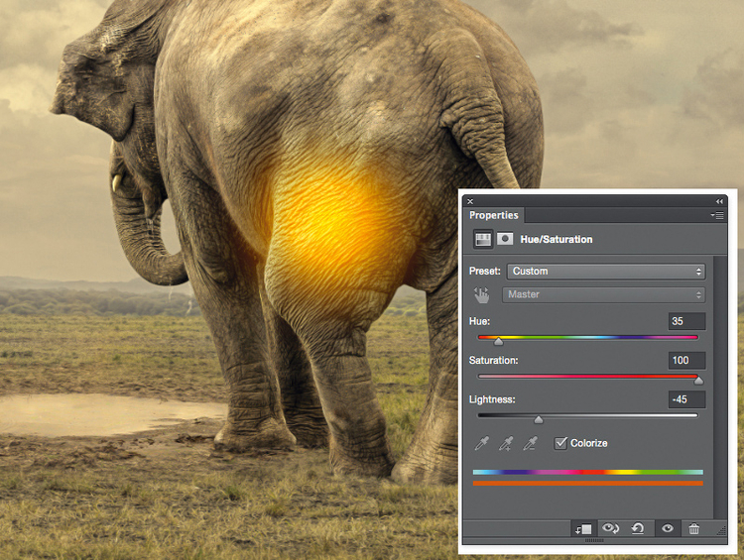Activate the on-image targeted adjustment hand tool
This screenshot has height=560, width=744.
(481, 294)
